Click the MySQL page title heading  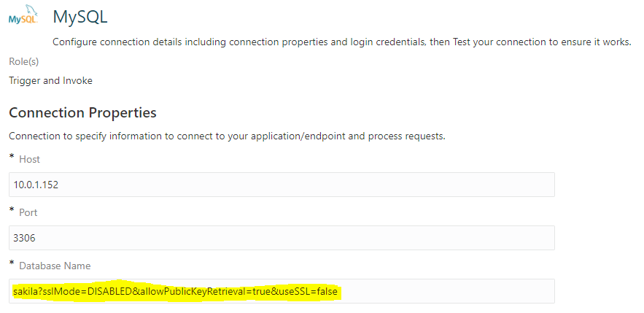(80, 17)
